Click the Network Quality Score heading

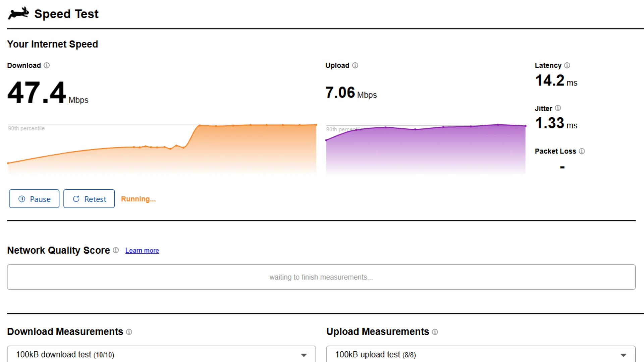point(59,250)
